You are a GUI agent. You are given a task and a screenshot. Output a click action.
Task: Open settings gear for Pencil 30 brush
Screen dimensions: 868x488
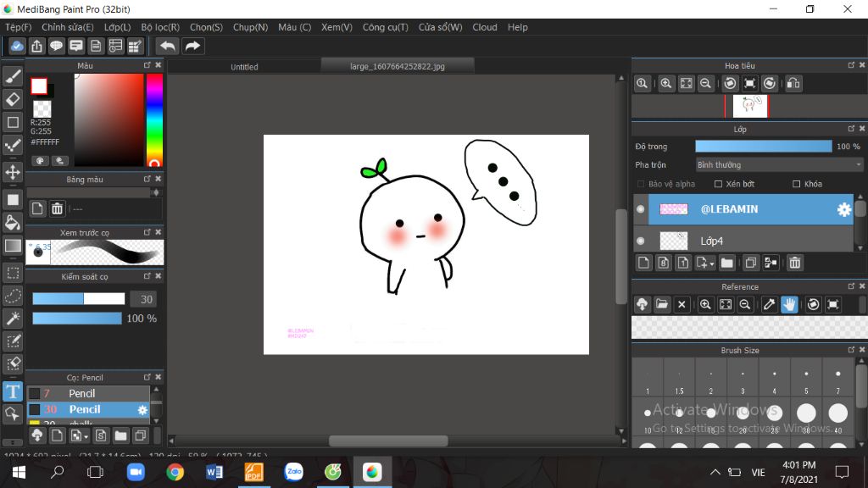coord(142,410)
